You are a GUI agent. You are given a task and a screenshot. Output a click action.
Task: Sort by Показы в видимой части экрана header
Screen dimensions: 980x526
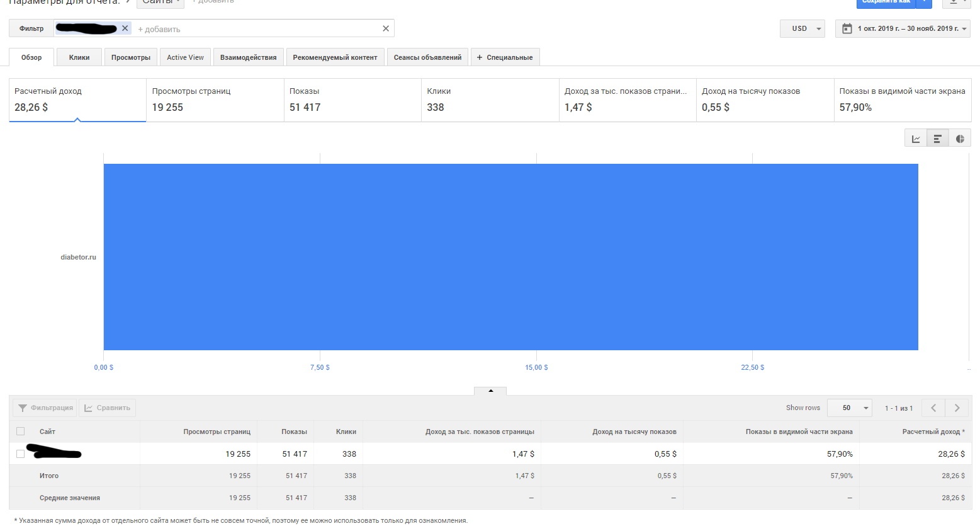pyautogui.click(x=799, y=432)
